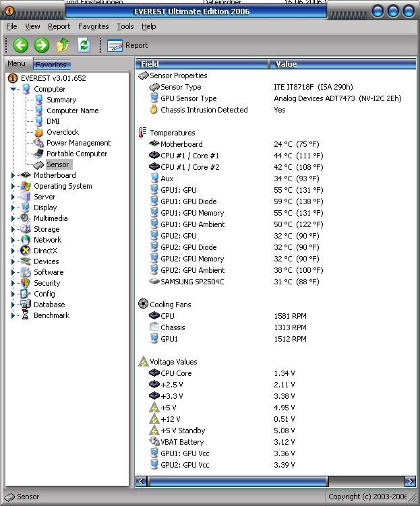420x506 pixels.
Task: Click the horizontal scrollbar thumb
Action: (237, 482)
